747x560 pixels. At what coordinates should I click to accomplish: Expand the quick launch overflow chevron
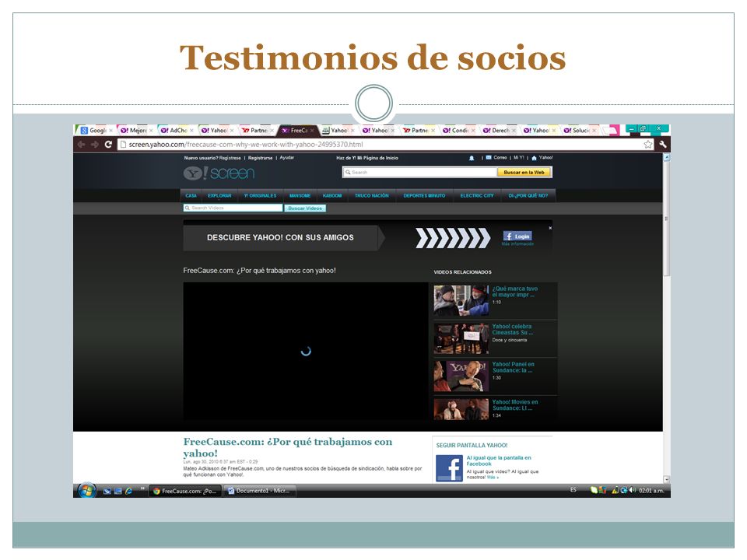(142, 488)
